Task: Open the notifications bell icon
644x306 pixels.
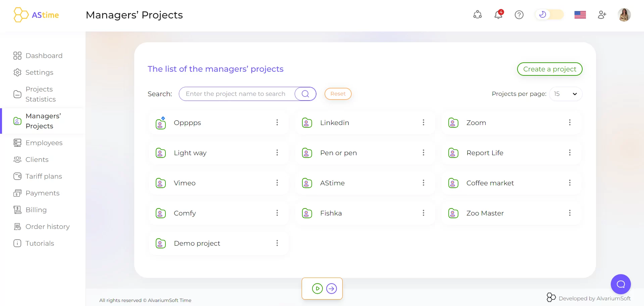Action: 498,15
